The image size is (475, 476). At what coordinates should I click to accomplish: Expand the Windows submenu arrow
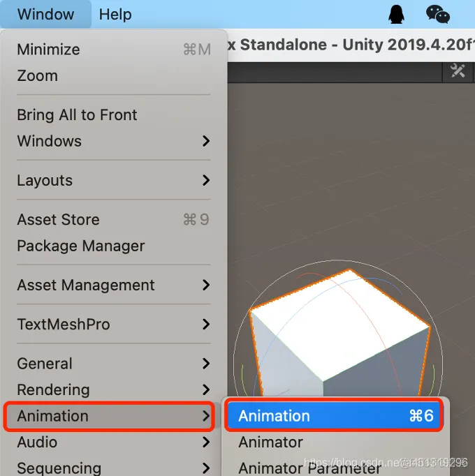pyautogui.click(x=206, y=141)
